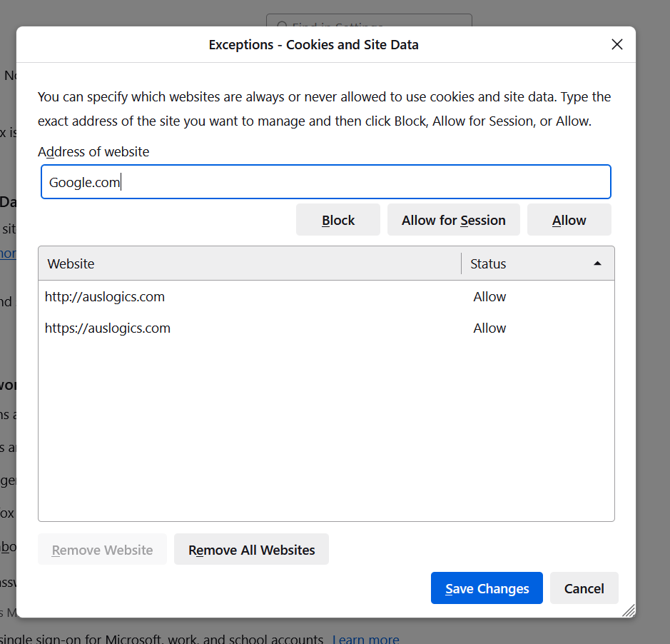
Task: Sort by Status column header
Action: [x=538, y=263]
